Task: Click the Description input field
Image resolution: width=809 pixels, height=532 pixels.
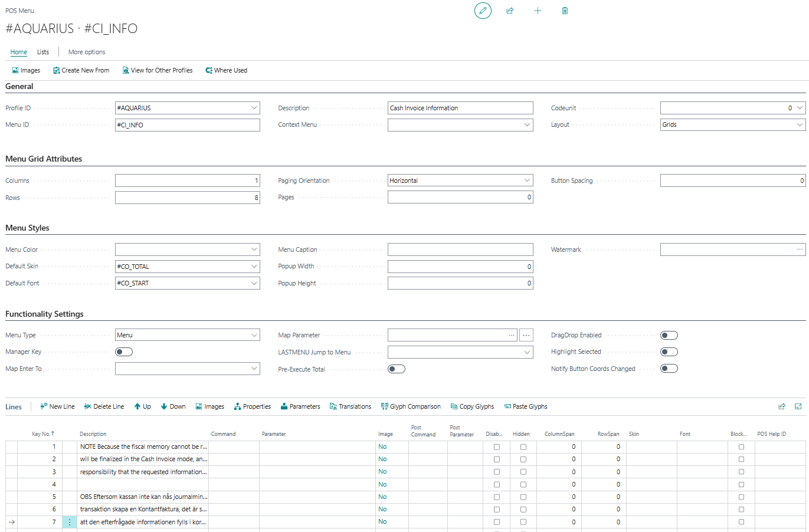Action: tap(460, 108)
